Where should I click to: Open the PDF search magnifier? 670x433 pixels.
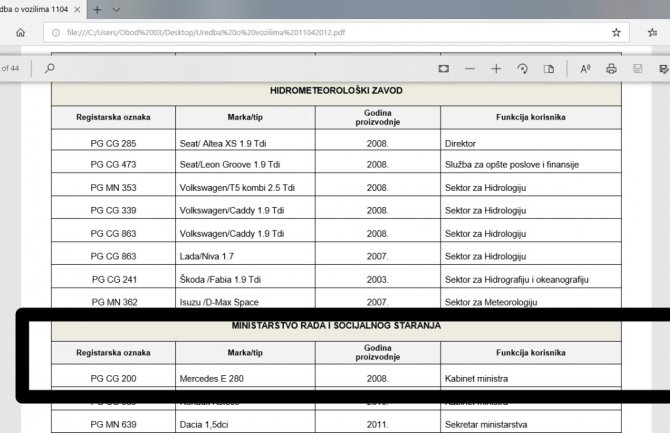pos(50,68)
